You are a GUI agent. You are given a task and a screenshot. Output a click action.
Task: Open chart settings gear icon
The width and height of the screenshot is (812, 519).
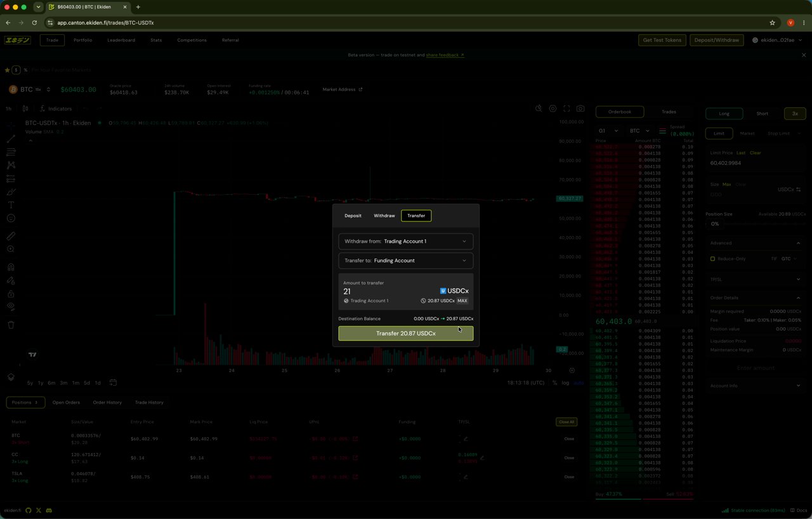(553, 108)
